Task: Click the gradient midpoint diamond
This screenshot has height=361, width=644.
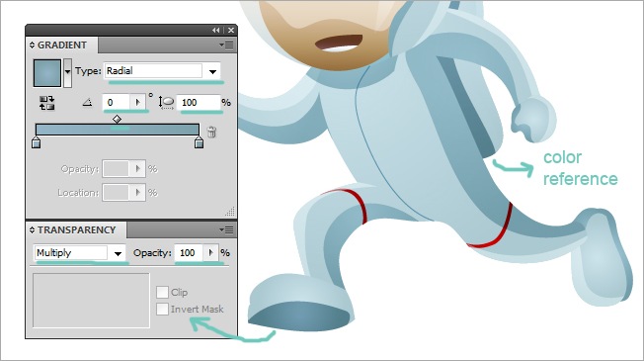Action: pyautogui.click(x=118, y=120)
